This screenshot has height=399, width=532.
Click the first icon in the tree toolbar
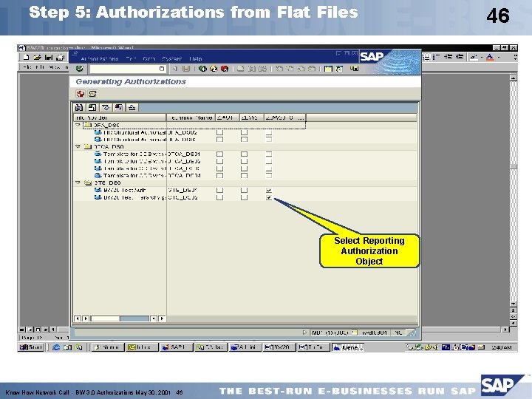79,108
